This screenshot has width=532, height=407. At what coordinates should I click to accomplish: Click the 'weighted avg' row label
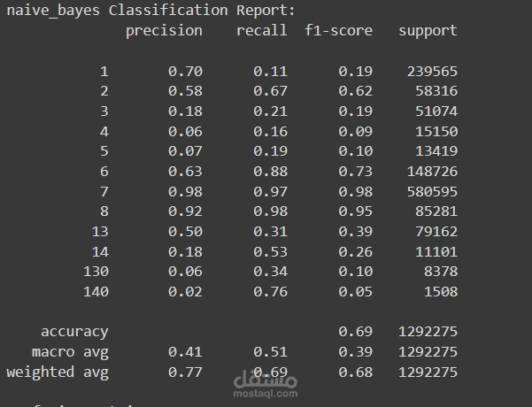point(58,372)
